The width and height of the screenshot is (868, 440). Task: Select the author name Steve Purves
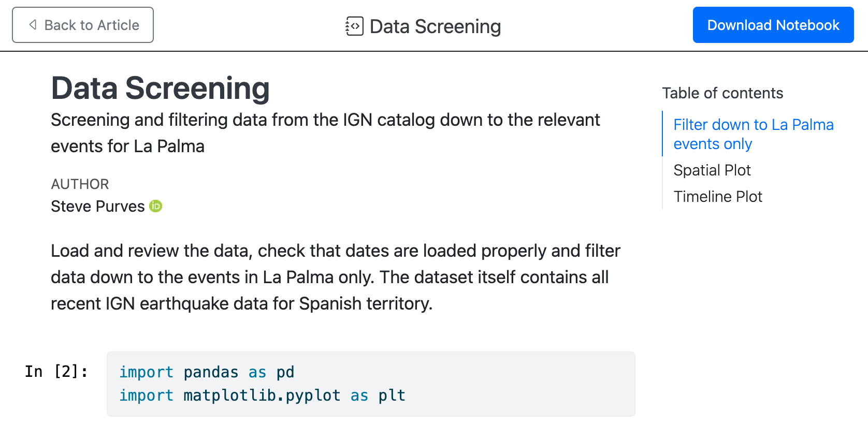(97, 206)
